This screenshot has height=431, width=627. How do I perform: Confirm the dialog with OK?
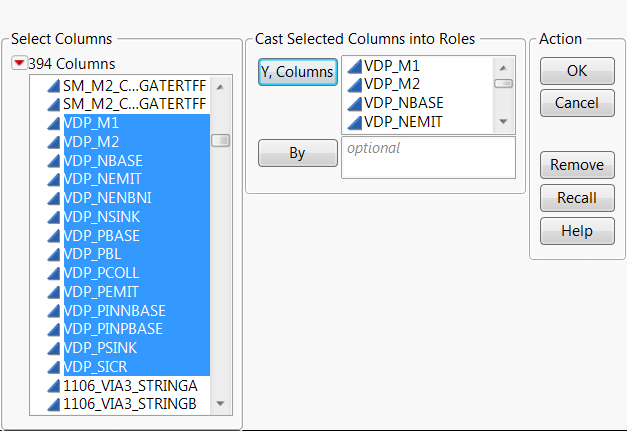tap(577, 71)
